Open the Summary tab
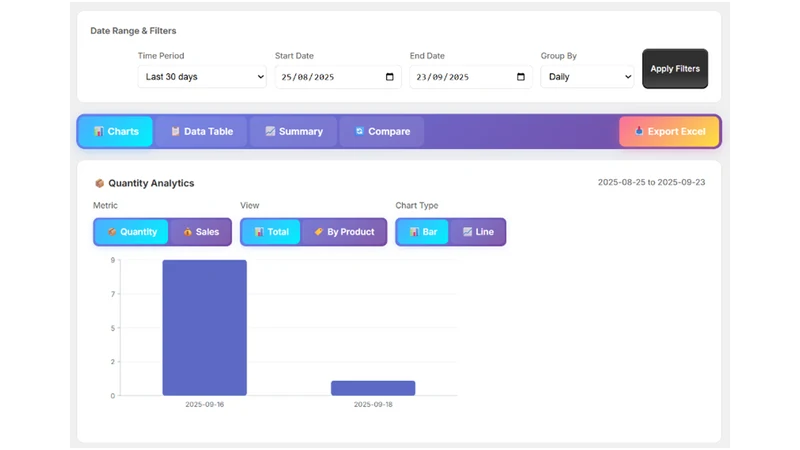Viewport: 800px width, 450px height. point(293,132)
